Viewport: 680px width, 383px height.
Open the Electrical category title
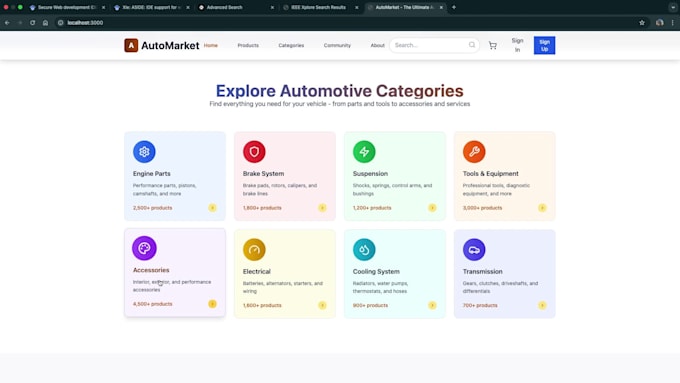(x=256, y=272)
